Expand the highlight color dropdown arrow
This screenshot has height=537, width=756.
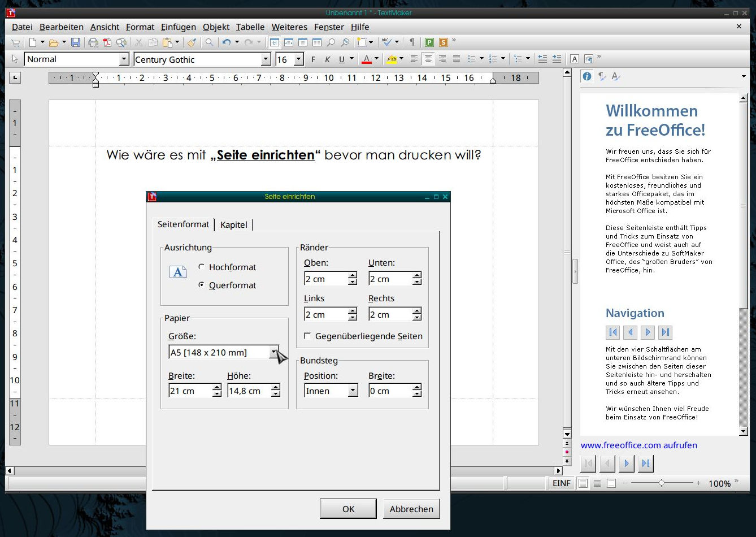click(401, 59)
